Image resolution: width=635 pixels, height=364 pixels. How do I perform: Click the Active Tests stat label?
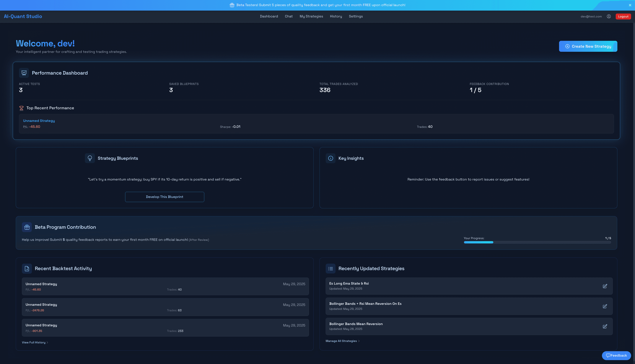point(29,84)
